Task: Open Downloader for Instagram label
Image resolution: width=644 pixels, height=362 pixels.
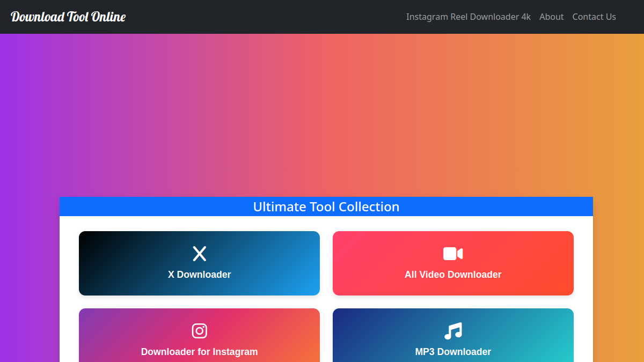Action: tap(200, 352)
